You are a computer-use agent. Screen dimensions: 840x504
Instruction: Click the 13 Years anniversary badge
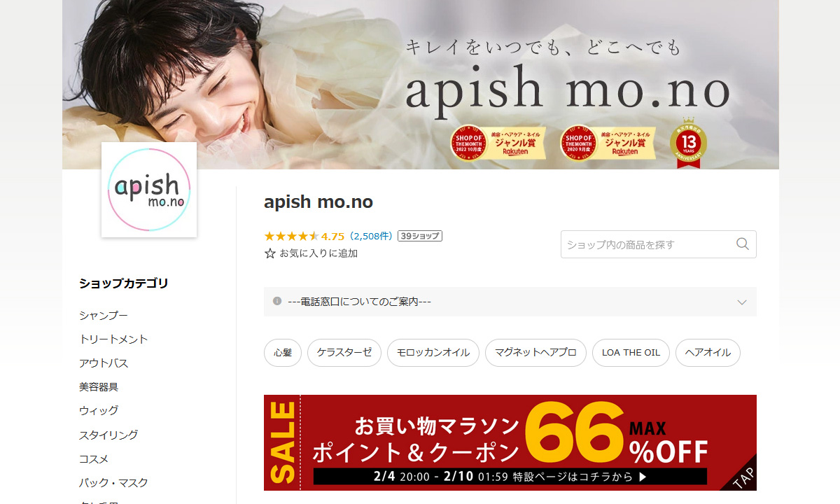coord(688,143)
